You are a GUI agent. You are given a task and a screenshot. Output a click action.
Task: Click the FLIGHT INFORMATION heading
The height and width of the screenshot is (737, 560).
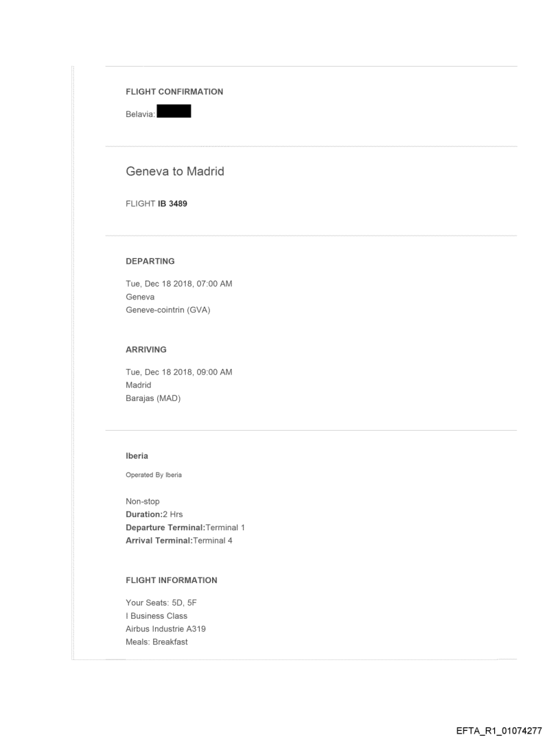pos(172,580)
